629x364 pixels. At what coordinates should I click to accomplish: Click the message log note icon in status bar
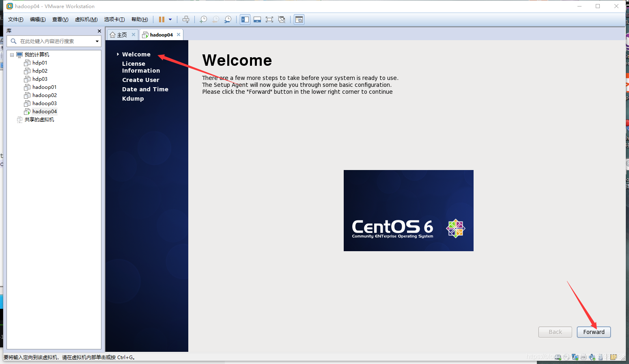(614, 357)
